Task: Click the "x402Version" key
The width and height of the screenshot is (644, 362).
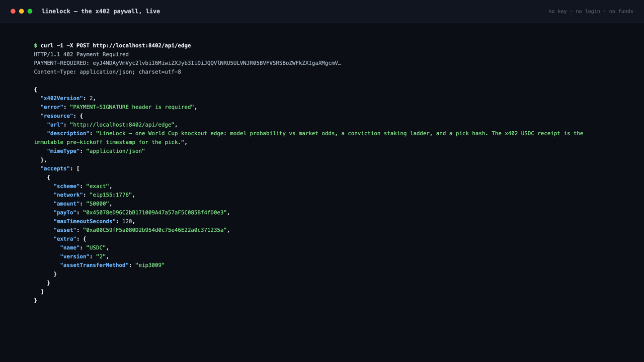Action: (61, 98)
